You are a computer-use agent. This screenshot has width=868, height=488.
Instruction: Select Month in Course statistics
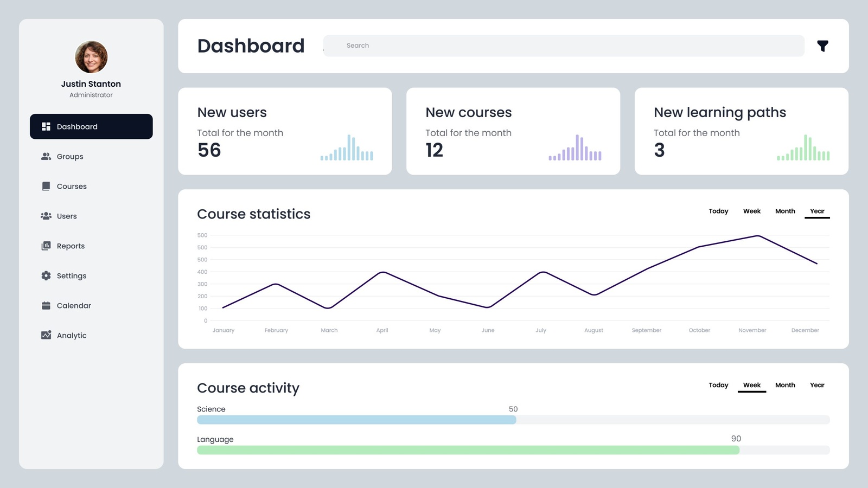(784, 211)
